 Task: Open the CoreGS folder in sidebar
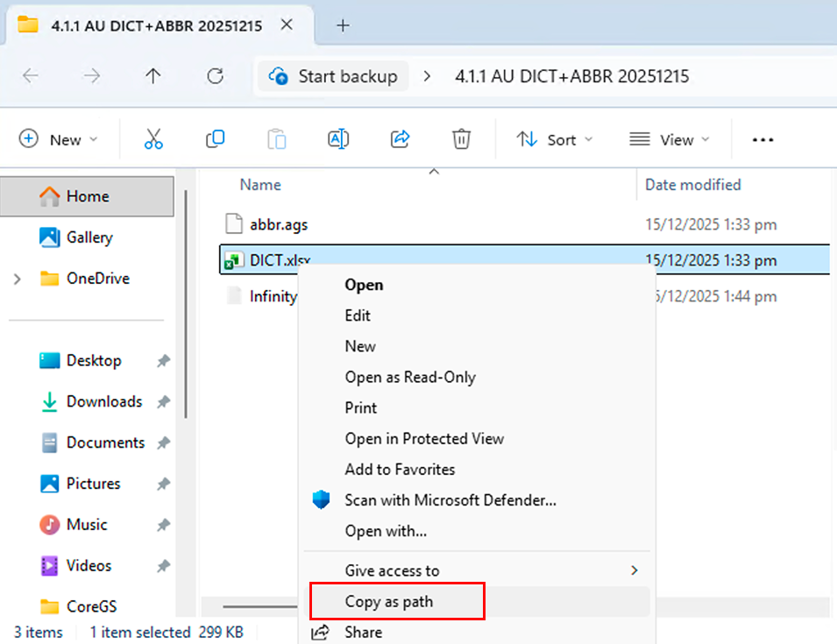coord(91,606)
